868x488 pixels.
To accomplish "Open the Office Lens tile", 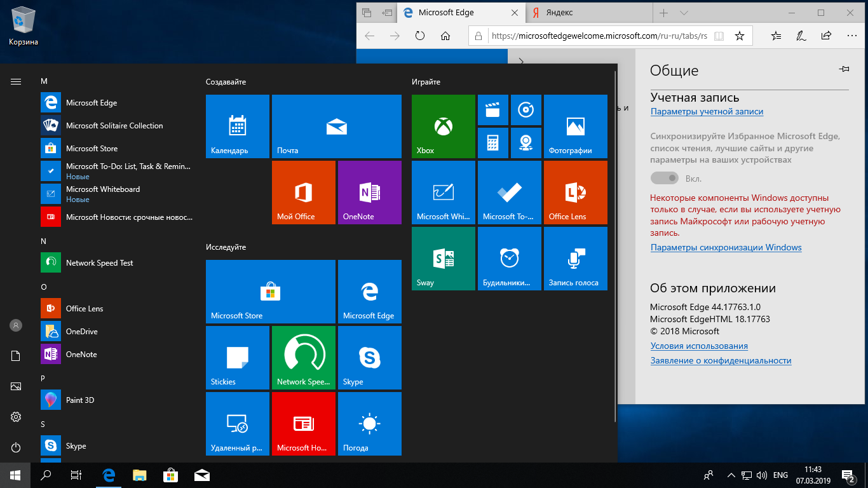I will click(576, 193).
